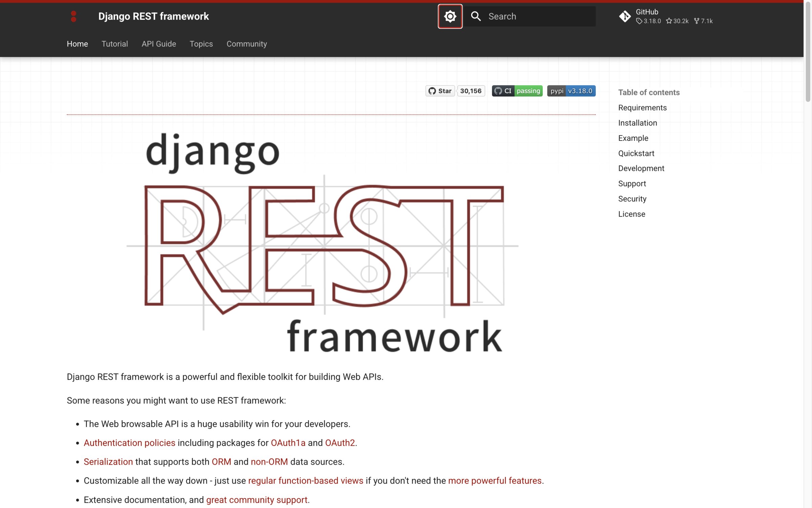
Task: Click the Django REST framework header title
Action: (154, 16)
